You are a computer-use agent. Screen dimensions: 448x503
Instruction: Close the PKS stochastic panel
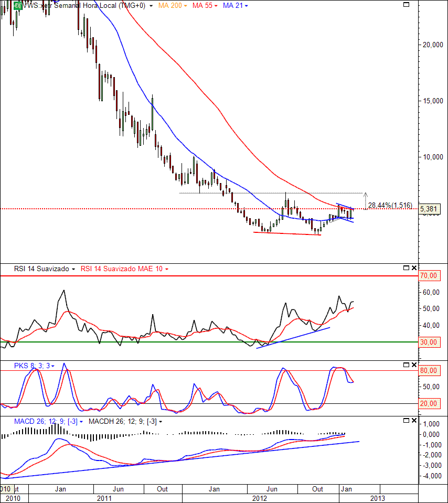414,365
